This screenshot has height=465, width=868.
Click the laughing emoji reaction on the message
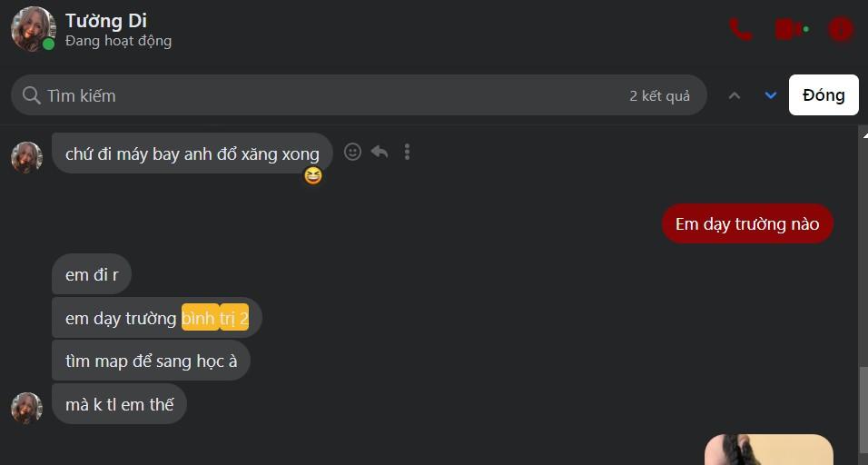[x=312, y=175]
